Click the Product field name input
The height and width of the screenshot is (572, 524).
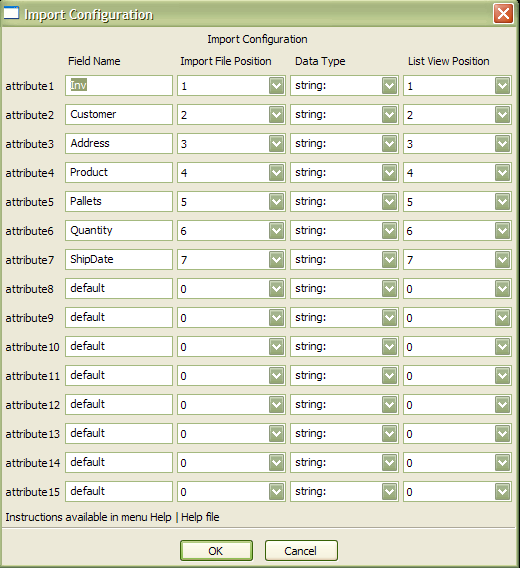coord(119,173)
